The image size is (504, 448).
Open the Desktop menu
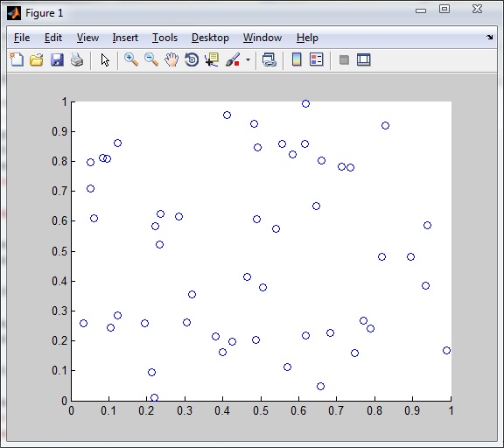210,38
